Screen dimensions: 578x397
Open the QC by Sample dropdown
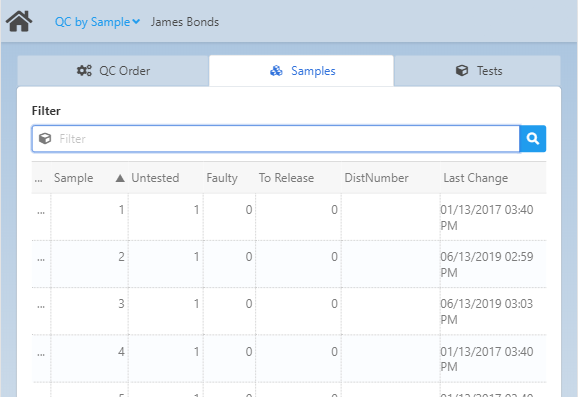[97, 22]
